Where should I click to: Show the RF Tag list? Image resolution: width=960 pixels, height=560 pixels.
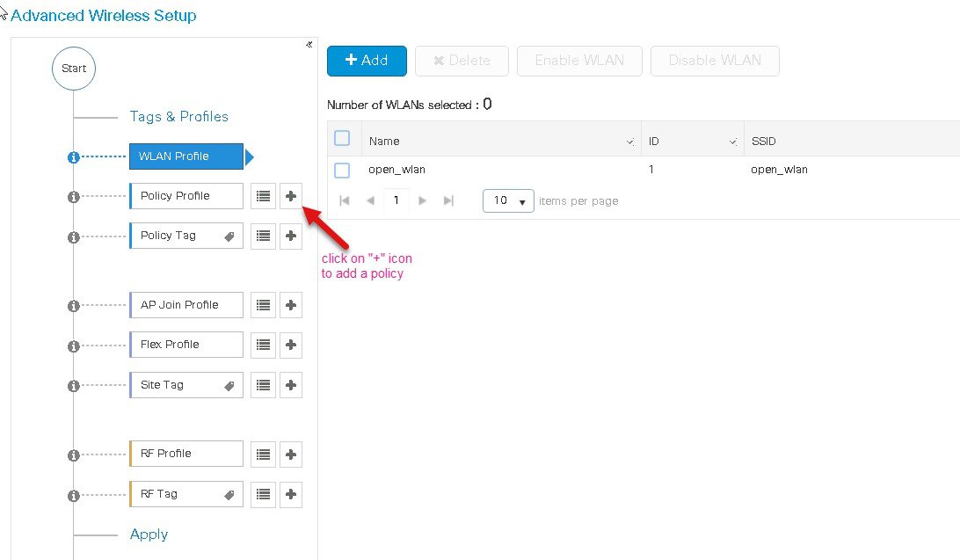pyautogui.click(x=263, y=494)
